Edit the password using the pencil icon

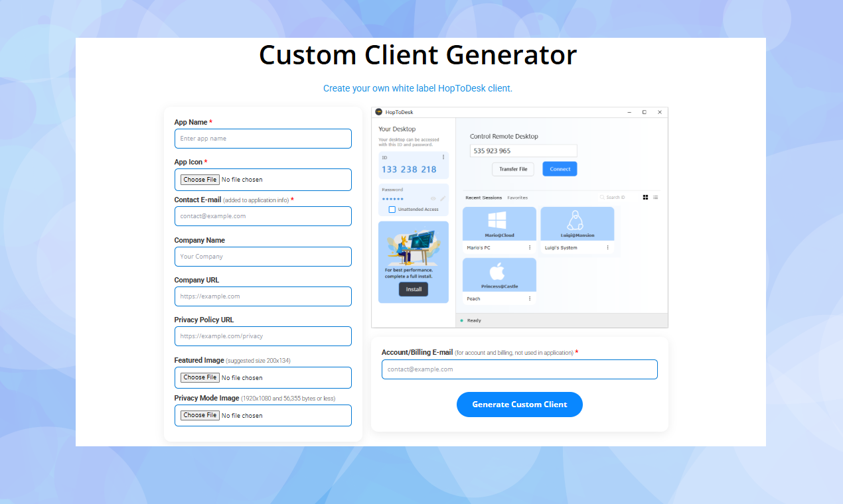[x=443, y=198]
